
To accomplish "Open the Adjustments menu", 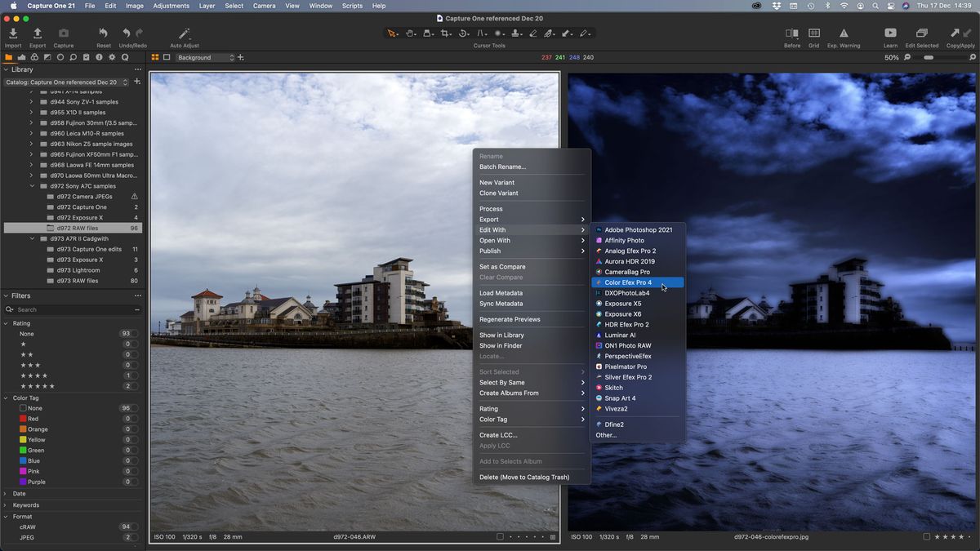I will tap(171, 6).
